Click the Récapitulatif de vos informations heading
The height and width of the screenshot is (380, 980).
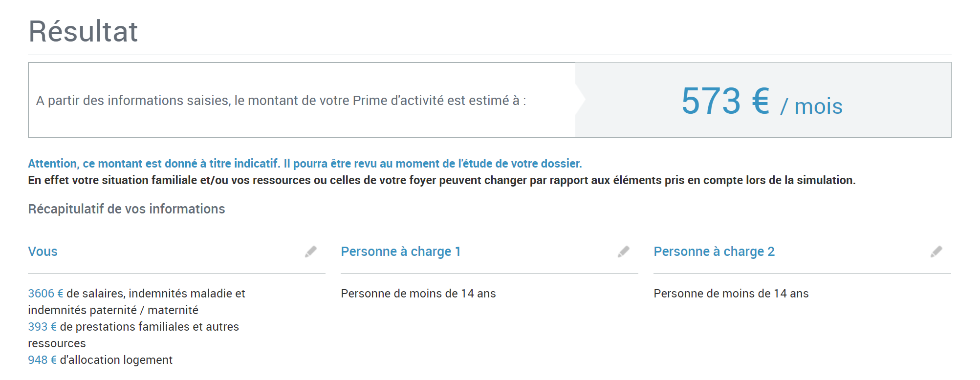[127, 209]
